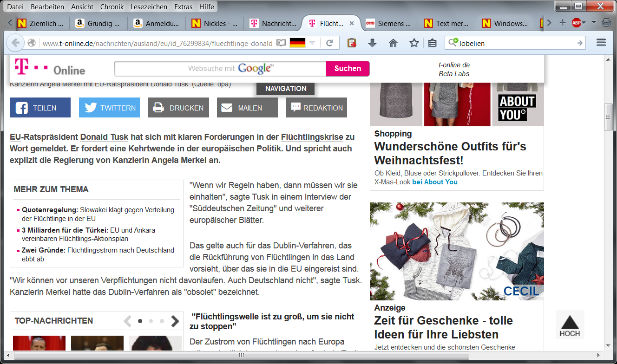617x364 pixels.
Task: Jump to top with HOCH button
Action: click(570, 325)
